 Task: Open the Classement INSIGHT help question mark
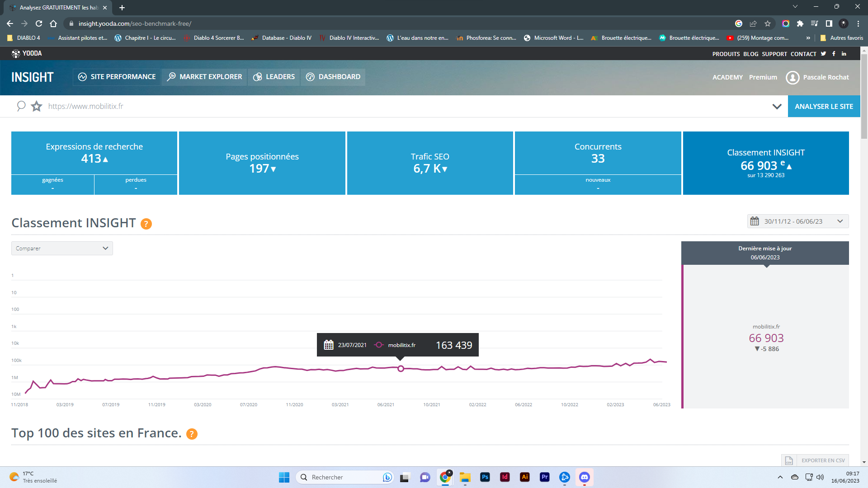point(146,224)
